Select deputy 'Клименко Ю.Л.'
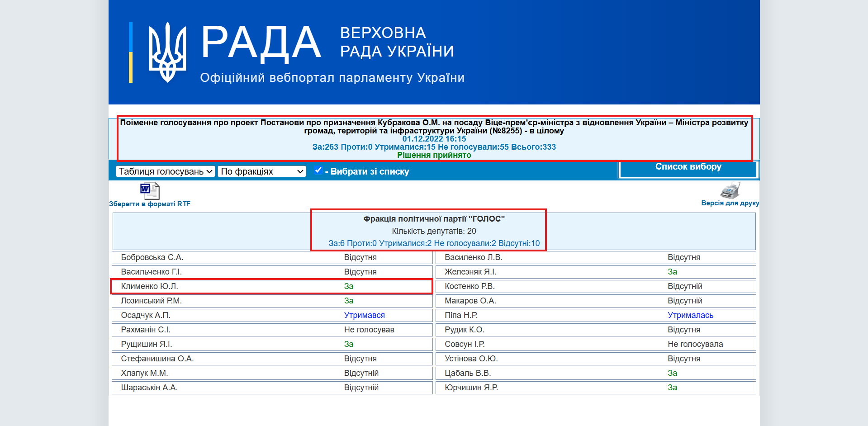The height and width of the screenshot is (426, 868). pyautogui.click(x=149, y=286)
